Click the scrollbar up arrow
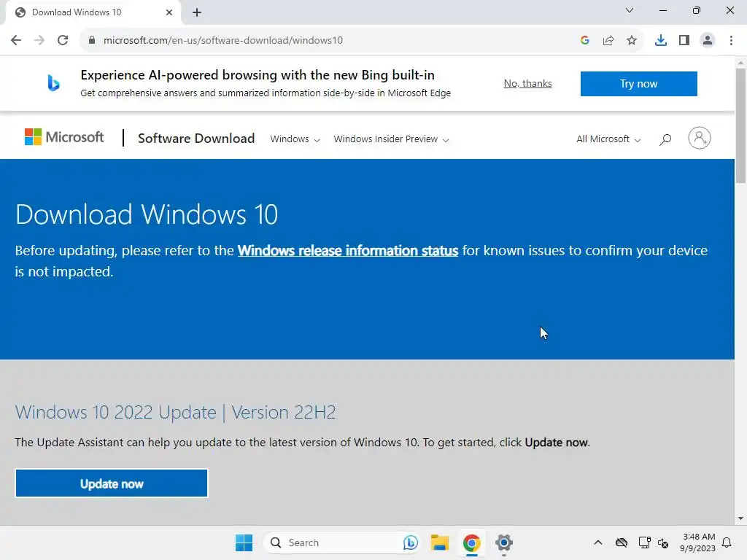747x560 pixels. [x=741, y=63]
